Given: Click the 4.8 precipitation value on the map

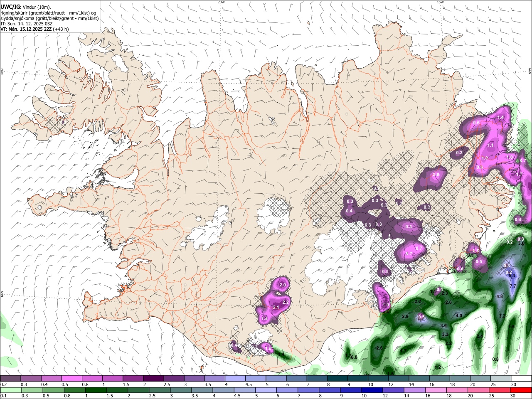Looking at the screenshot, I should tap(500, 296).
